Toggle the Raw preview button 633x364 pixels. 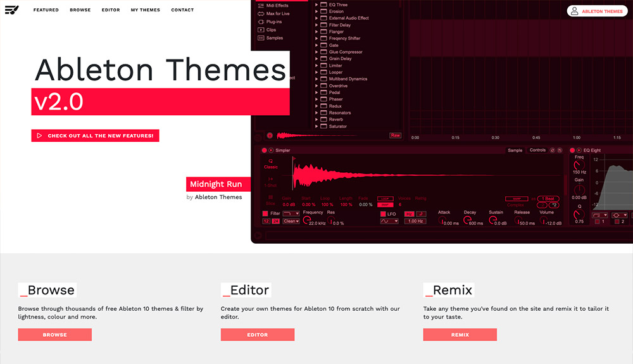395,135
